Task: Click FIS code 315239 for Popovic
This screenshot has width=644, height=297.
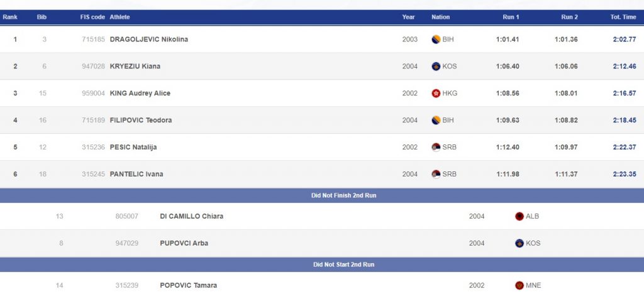Action: click(x=126, y=286)
